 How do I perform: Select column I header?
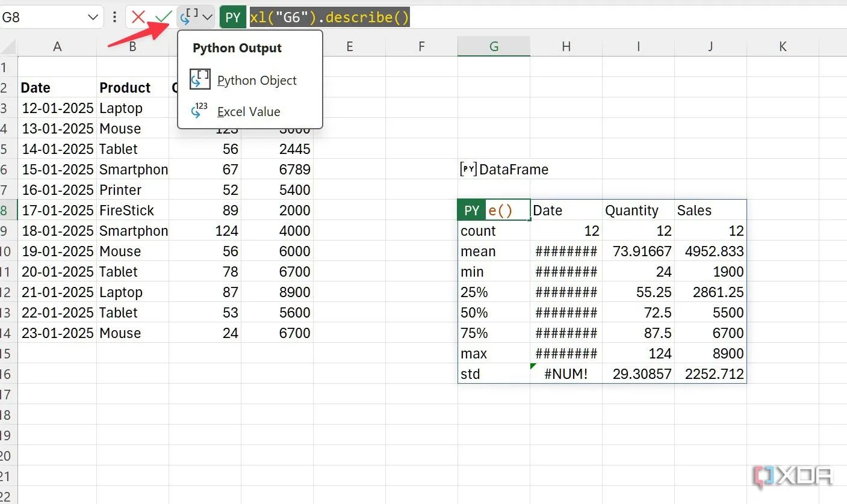(638, 46)
